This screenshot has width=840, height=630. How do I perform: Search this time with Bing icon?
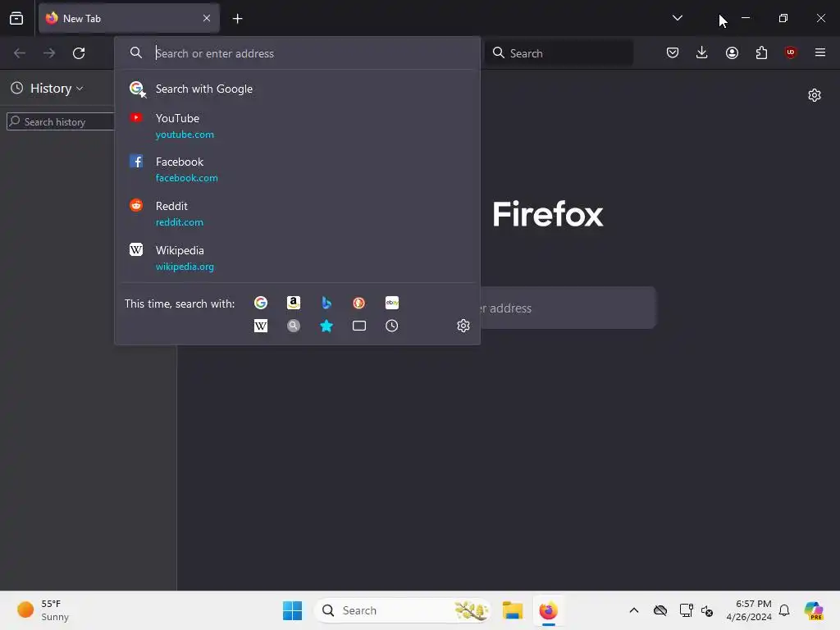[x=326, y=303]
